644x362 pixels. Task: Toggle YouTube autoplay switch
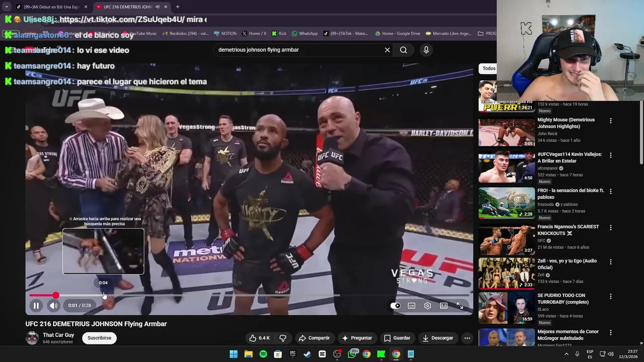(x=395, y=306)
